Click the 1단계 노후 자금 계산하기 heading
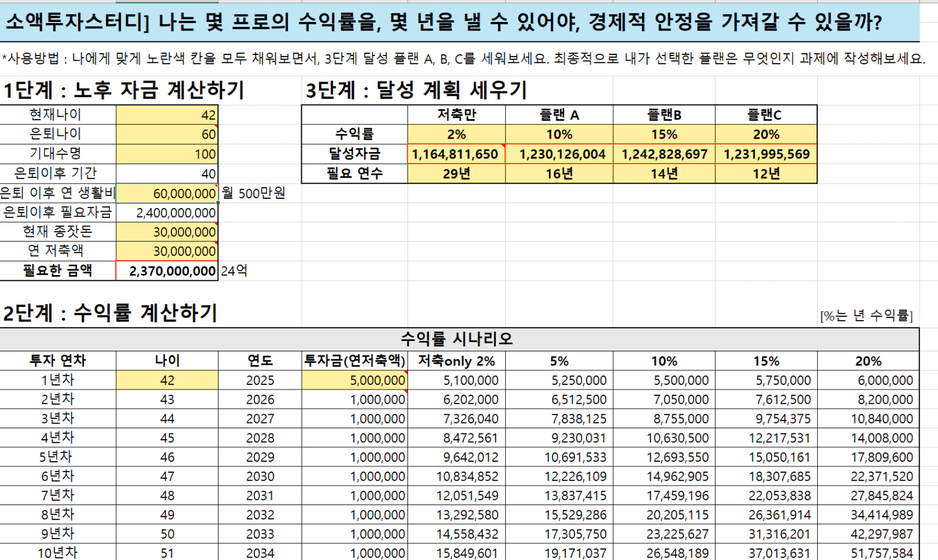The width and height of the screenshot is (938, 560). click(124, 90)
